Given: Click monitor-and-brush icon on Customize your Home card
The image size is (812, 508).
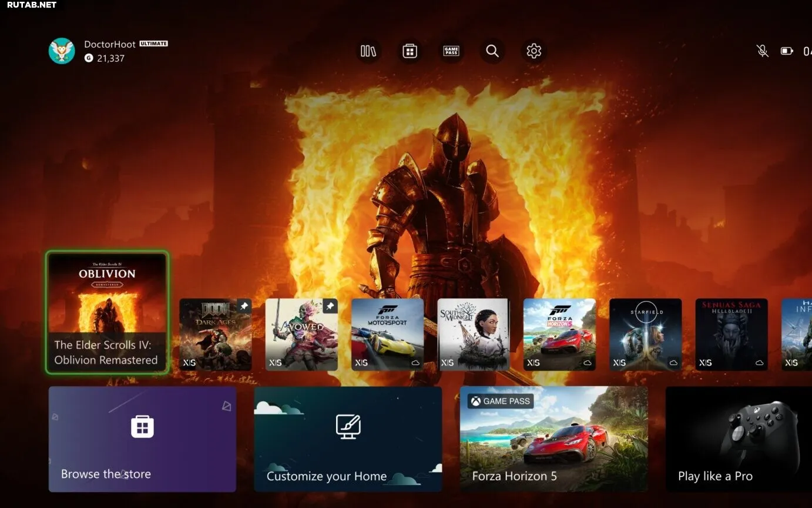Looking at the screenshot, I should coord(348,427).
